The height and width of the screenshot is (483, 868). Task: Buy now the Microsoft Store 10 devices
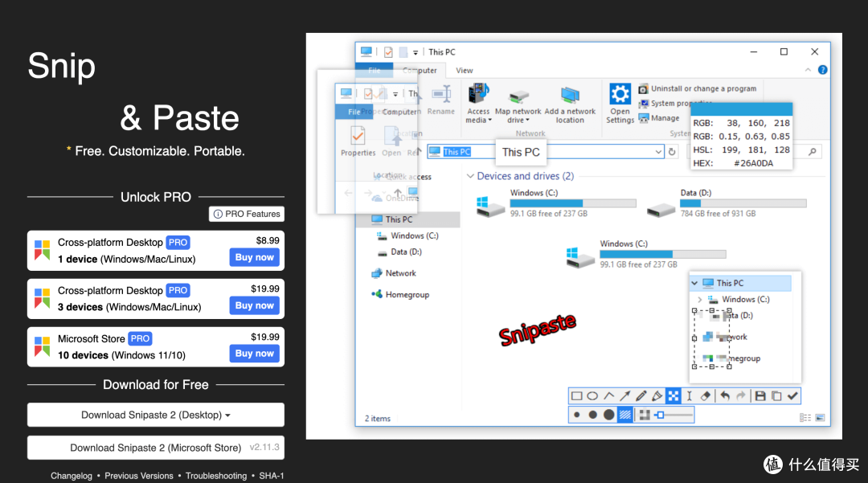coord(255,354)
